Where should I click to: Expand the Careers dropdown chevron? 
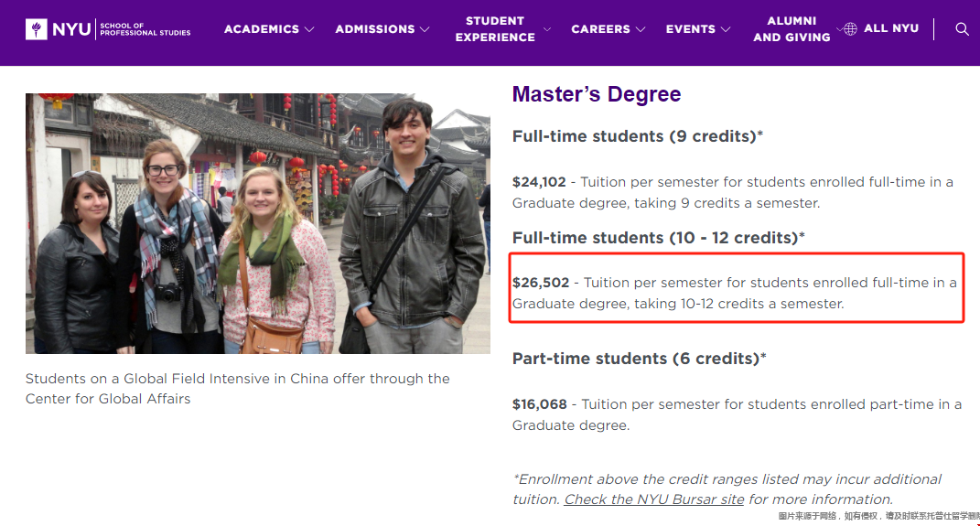(x=640, y=29)
